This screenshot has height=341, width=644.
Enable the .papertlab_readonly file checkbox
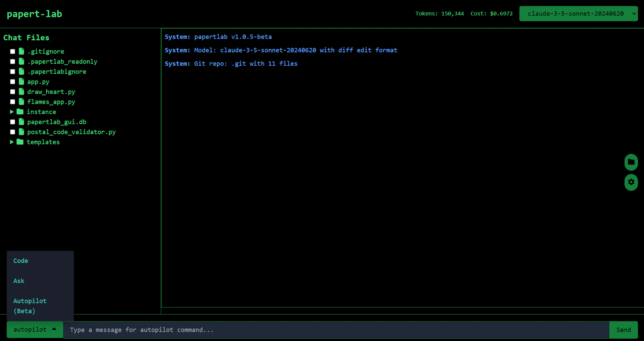(13, 61)
